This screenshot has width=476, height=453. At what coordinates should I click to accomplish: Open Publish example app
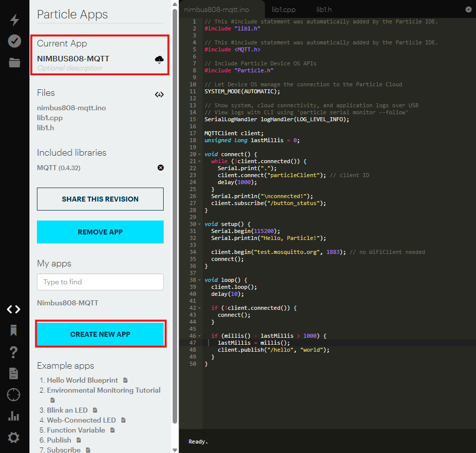tap(59, 440)
